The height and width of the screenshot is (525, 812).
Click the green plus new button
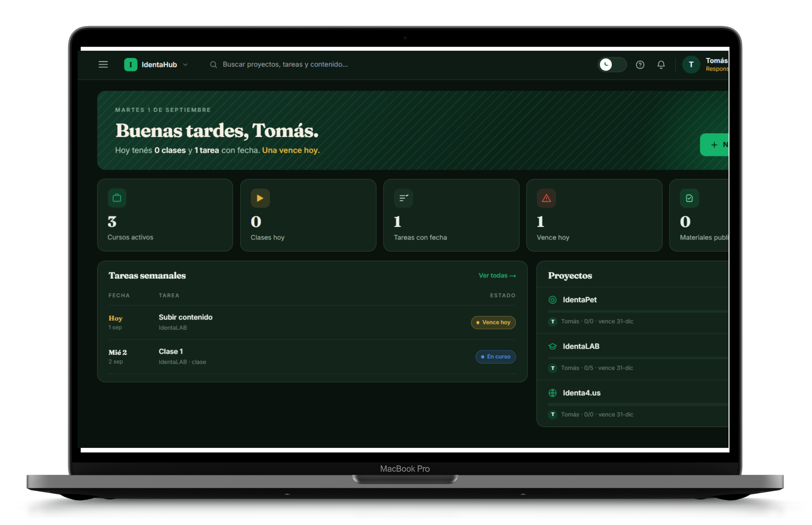(714, 145)
